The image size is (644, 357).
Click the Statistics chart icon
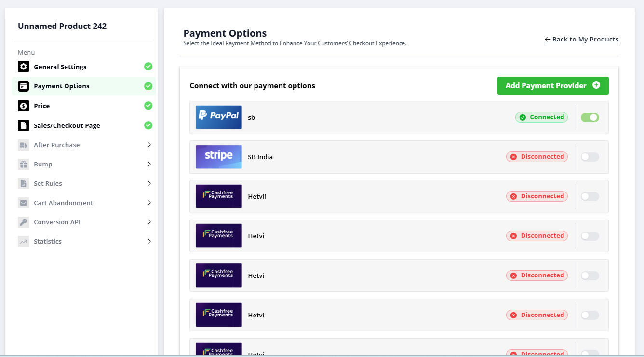tap(24, 241)
